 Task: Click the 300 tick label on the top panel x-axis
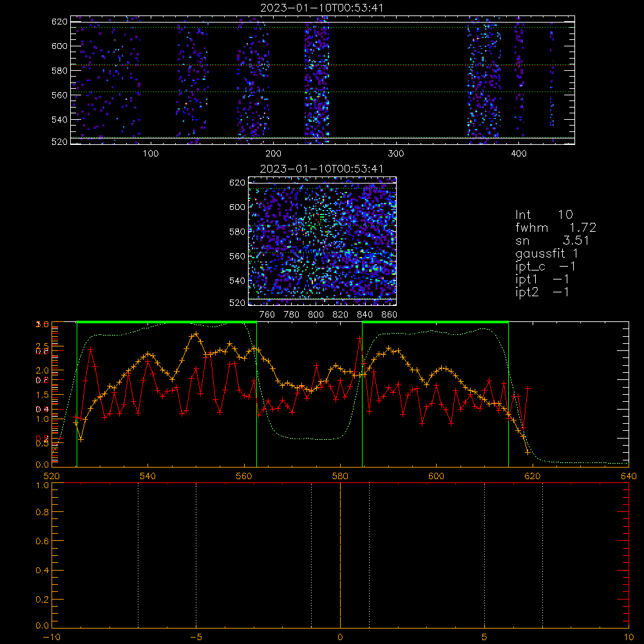pos(396,154)
